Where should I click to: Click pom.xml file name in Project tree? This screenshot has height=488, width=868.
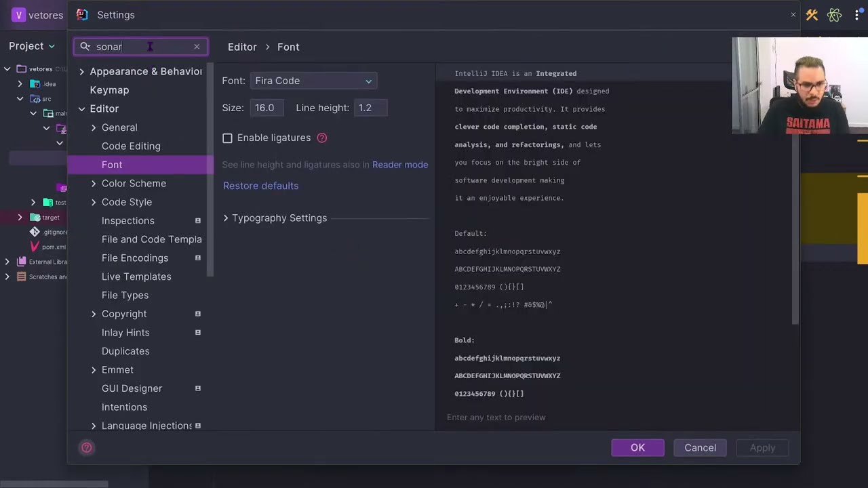tap(54, 247)
